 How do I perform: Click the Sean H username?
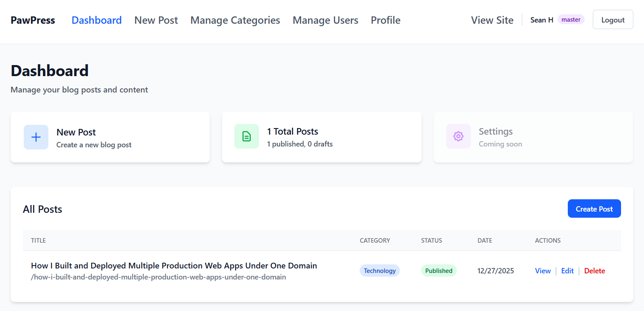(x=542, y=20)
